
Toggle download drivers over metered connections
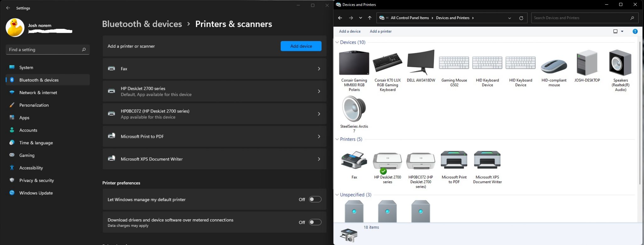315,222
